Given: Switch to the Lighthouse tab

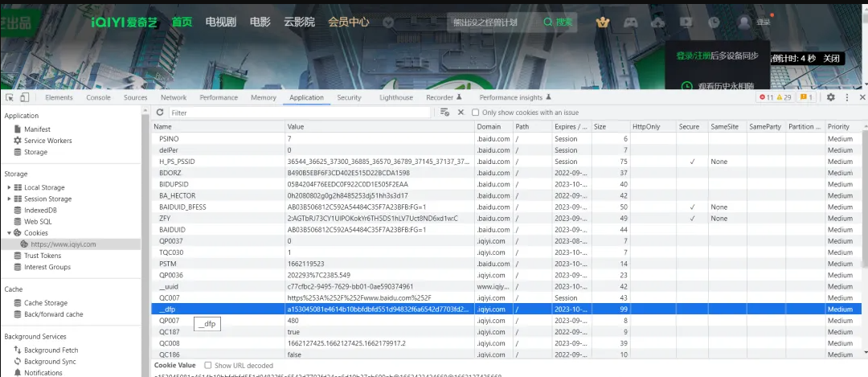Looking at the screenshot, I should tap(396, 97).
